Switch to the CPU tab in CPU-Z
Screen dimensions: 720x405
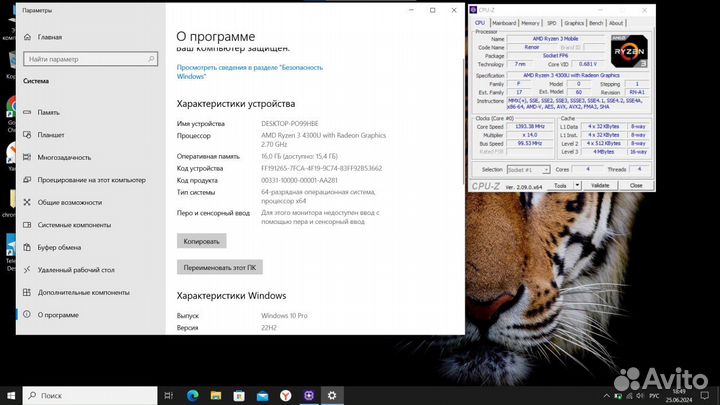[480, 22]
